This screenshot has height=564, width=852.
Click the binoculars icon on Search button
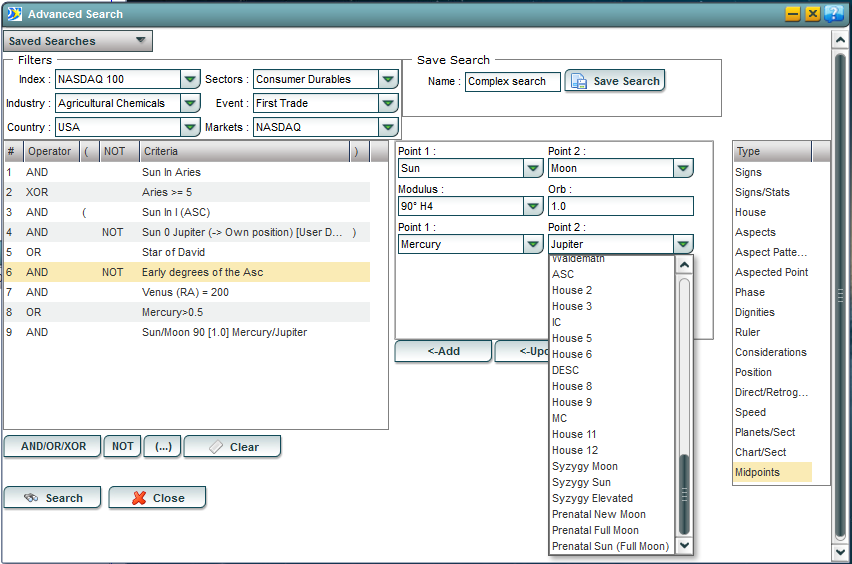(31, 497)
